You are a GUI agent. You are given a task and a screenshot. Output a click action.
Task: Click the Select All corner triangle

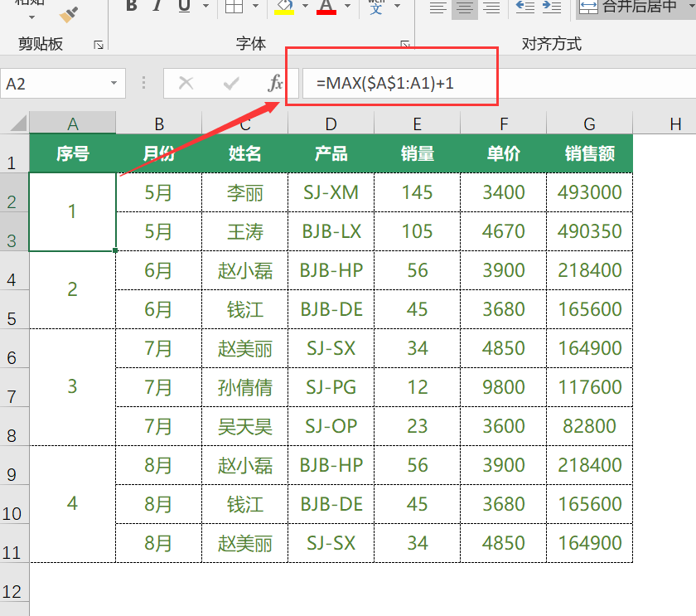point(17,123)
